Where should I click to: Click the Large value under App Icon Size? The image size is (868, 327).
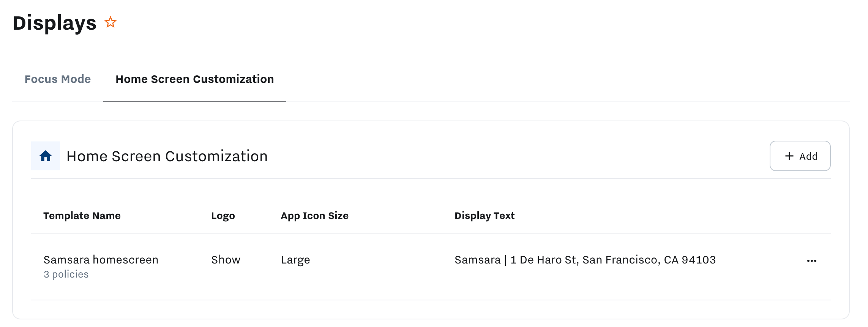point(295,260)
